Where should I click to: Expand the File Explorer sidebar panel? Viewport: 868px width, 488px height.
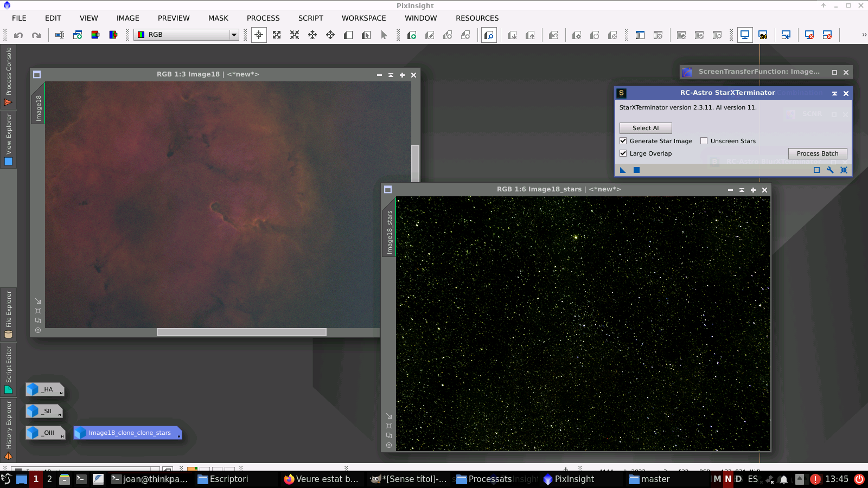(8, 314)
